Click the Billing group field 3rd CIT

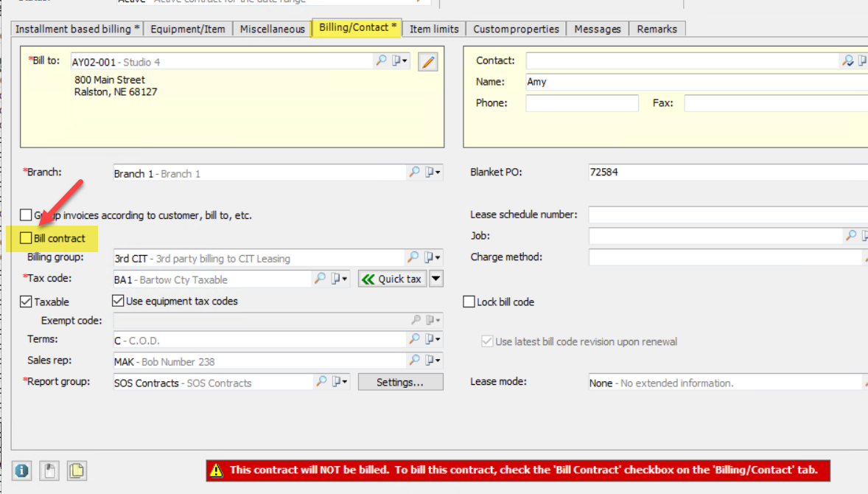coord(259,258)
